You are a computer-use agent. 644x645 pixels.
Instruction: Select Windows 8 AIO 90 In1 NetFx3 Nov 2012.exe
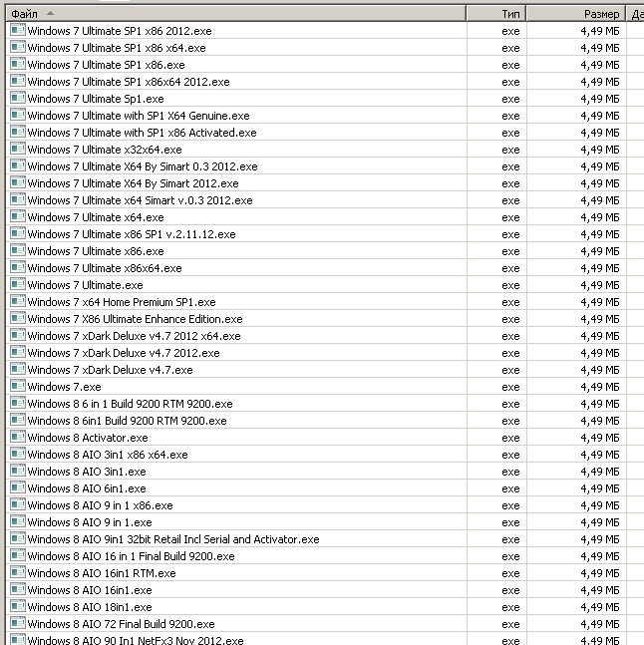(136, 640)
